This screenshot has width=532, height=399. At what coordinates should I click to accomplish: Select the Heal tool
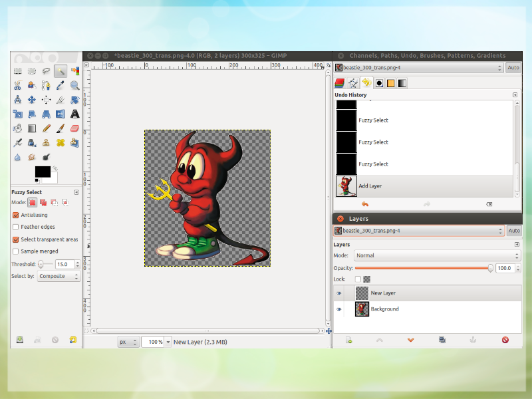[x=61, y=142]
